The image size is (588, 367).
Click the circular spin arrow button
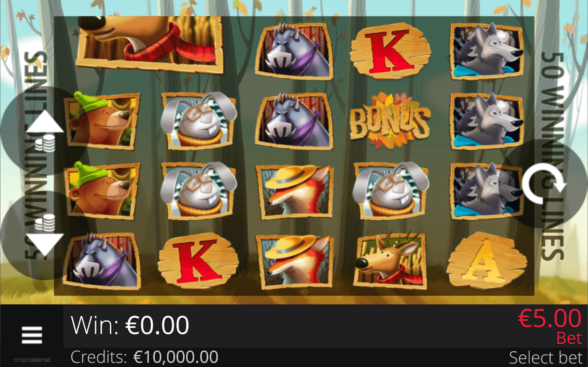tap(544, 184)
